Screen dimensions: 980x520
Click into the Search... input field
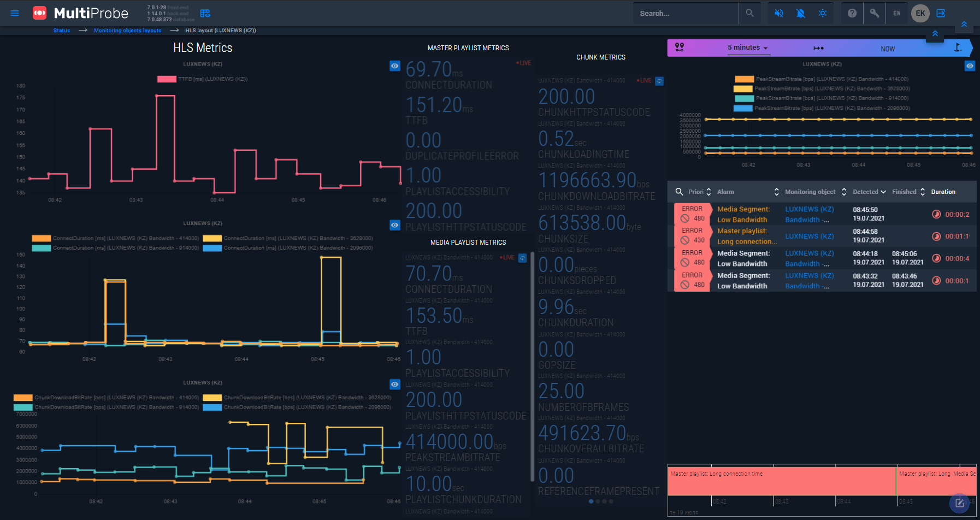pos(686,13)
